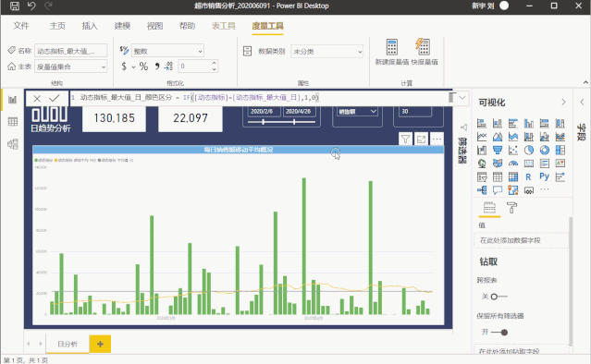Select the line chart visual
This screenshot has height=364, width=591.
(482, 137)
